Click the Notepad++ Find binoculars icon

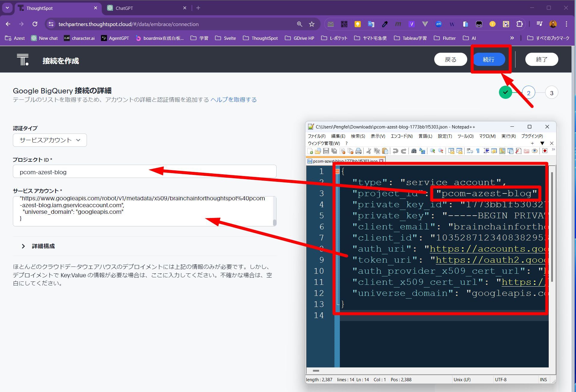(x=414, y=151)
